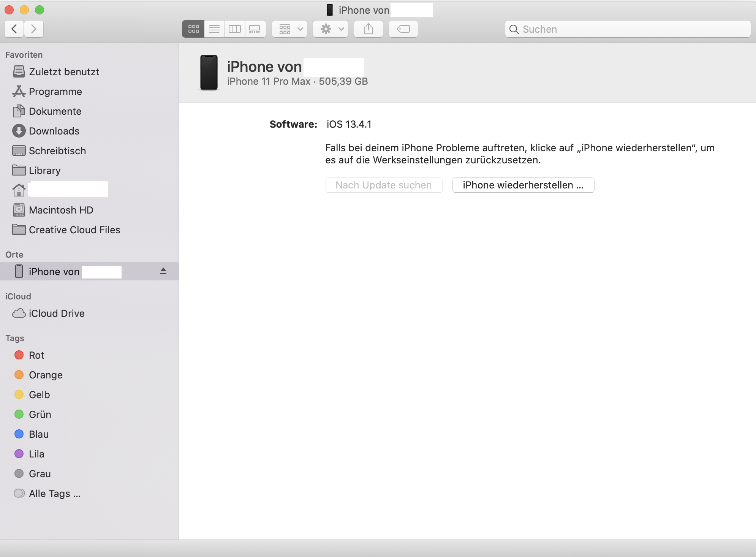756x557 pixels.
Task: Select the blue Blau tag
Action: (38, 434)
